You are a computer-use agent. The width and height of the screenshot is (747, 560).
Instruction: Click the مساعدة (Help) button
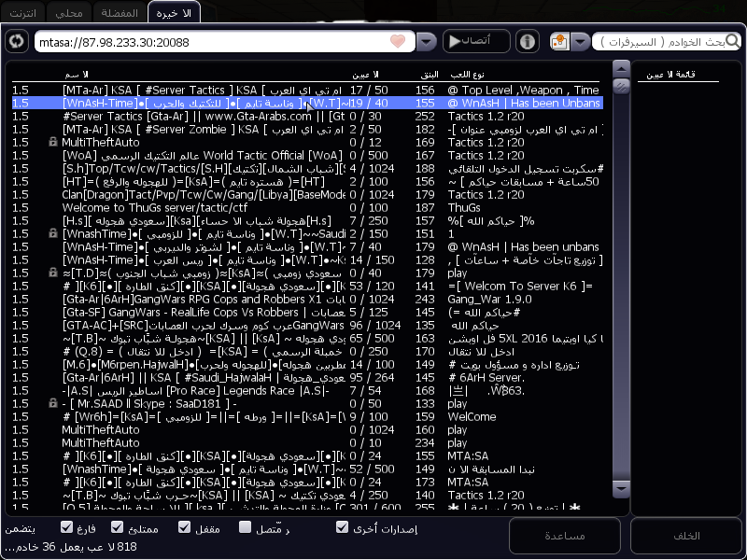[564, 536]
